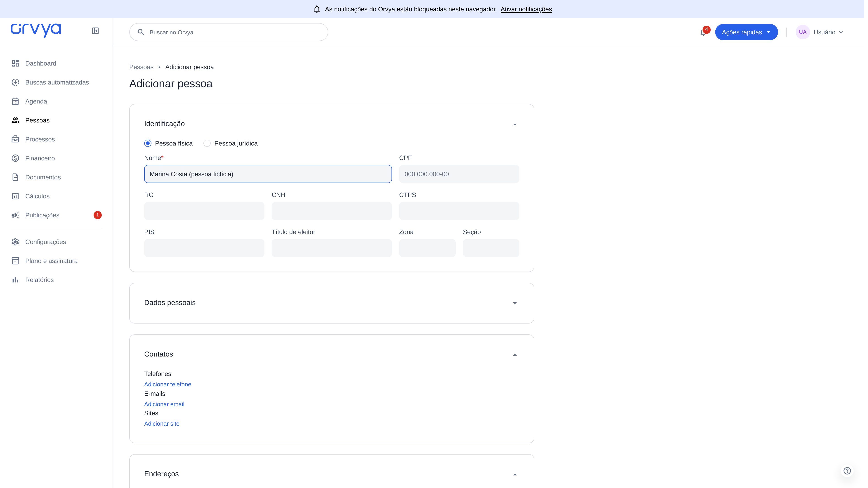Collapse the Endereços section
Image resolution: width=868 pixels, height=488 pixels.
click(x=514, y=474)
